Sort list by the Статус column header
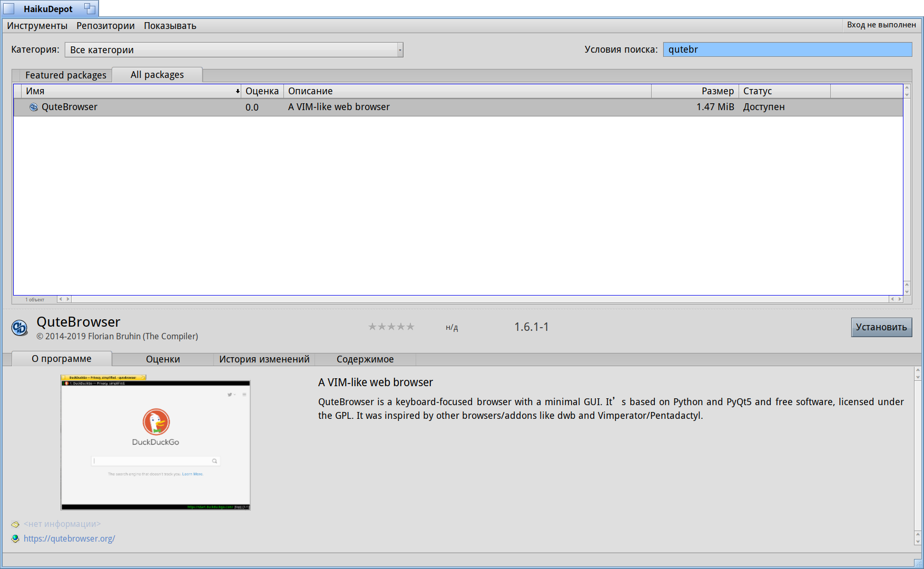This screenshot has height=569, width=924. coord(784,91)
